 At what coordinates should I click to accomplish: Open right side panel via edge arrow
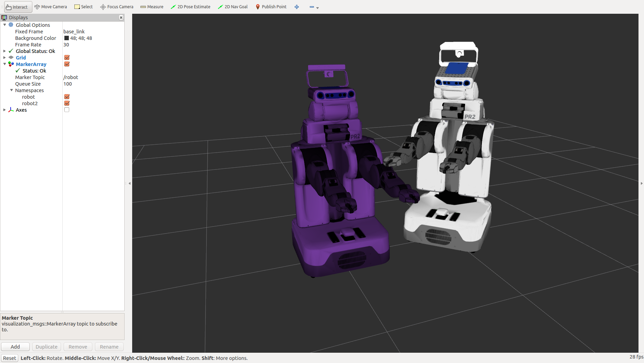[642, 183]
